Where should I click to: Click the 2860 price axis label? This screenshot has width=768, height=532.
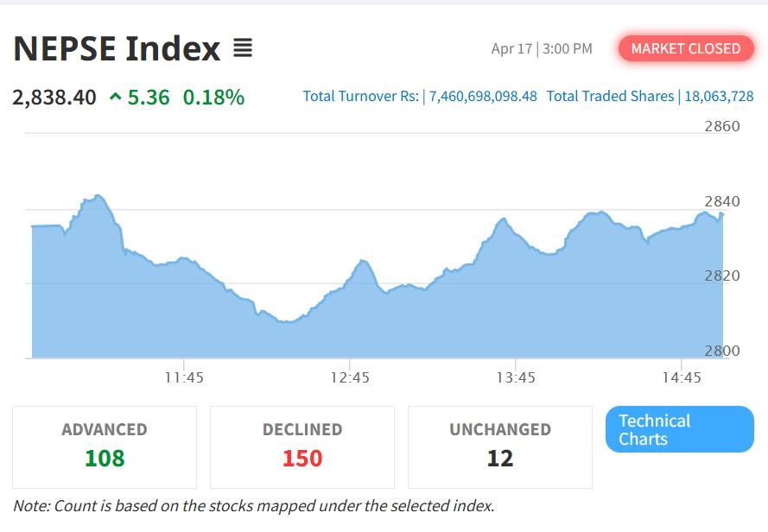point(722,126)
